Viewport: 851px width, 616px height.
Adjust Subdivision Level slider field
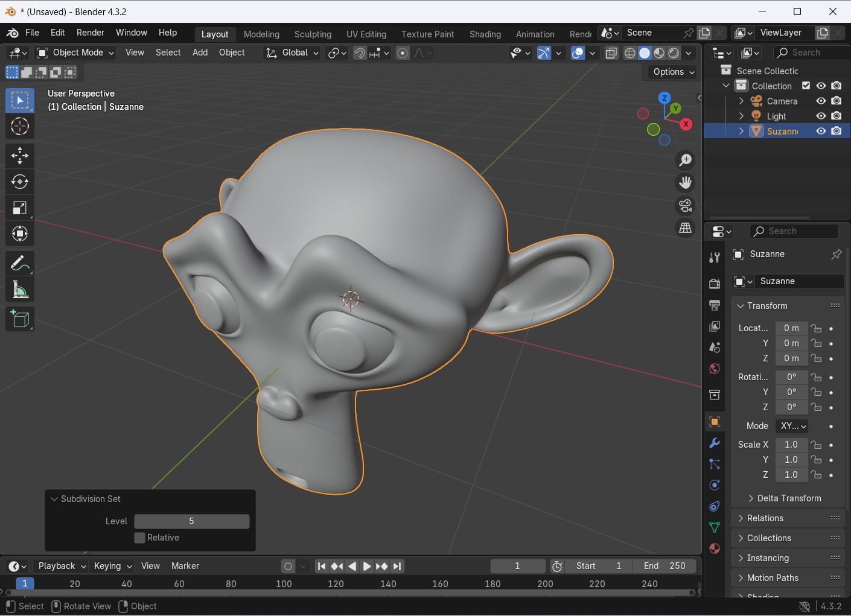[x=191, y=521]
